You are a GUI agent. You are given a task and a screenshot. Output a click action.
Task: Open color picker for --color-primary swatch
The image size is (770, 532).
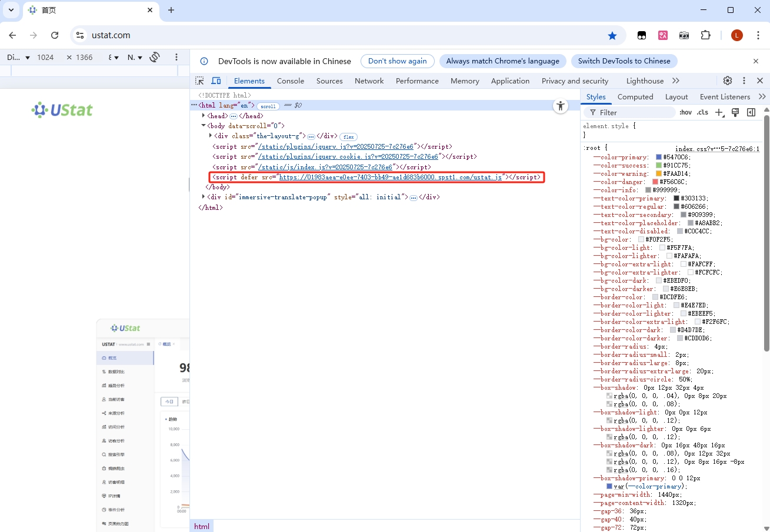point(659,157)
